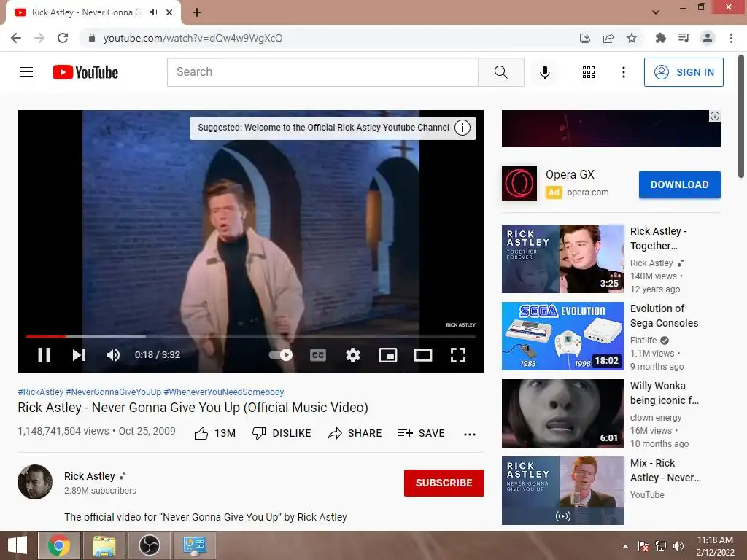
Task: Click the video progress bar
Action: click(251, 336)
